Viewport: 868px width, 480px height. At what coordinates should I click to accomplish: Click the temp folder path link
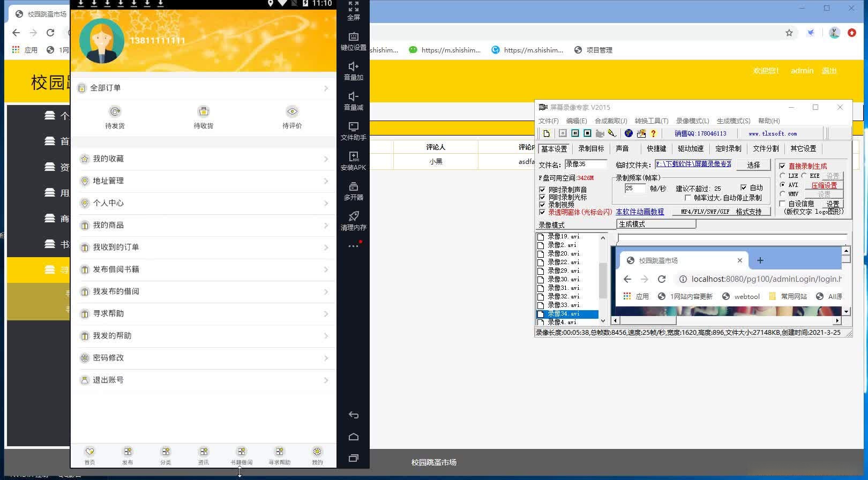pos(693,164)
